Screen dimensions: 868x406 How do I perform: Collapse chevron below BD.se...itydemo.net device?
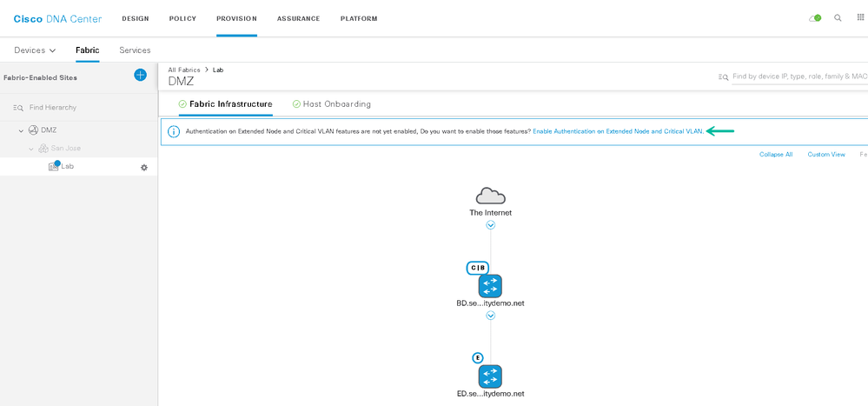(x=490, y=316)
